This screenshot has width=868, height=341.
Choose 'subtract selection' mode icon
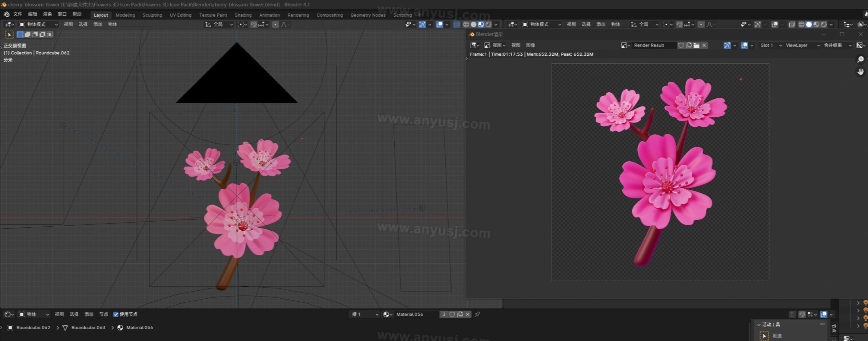tap(35, 35)
